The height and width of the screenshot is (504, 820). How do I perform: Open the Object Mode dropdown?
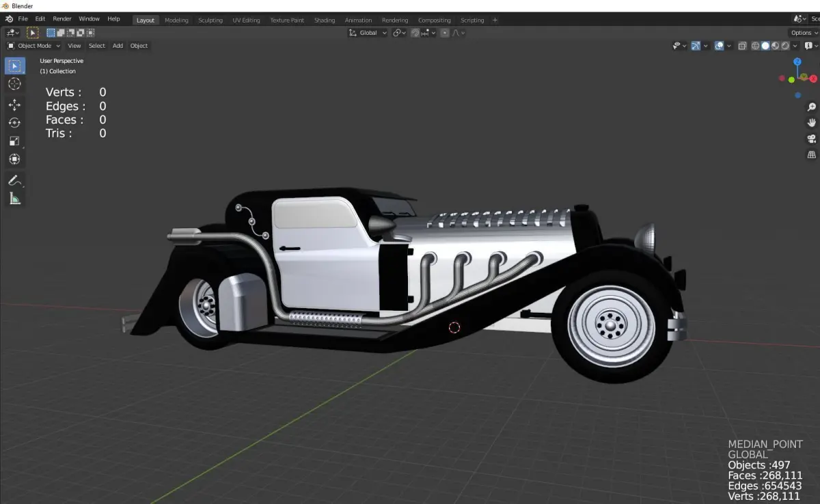tap(33, 46)
